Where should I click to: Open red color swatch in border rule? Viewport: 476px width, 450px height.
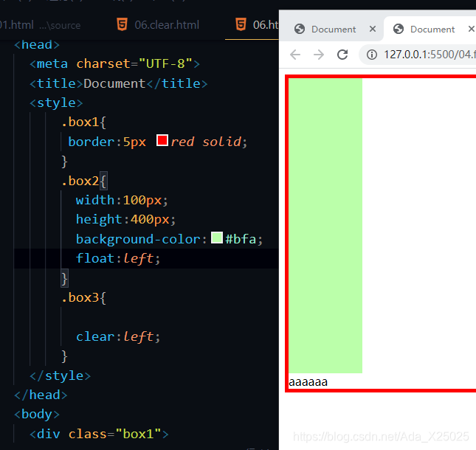click(x=162, y=140)
